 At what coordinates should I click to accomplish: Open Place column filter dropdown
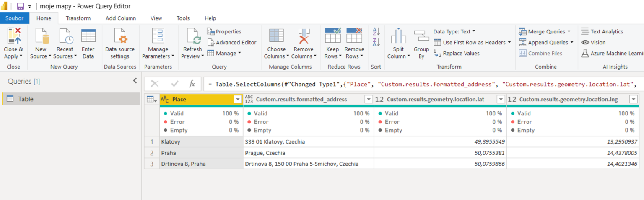[x=238, y=100]
